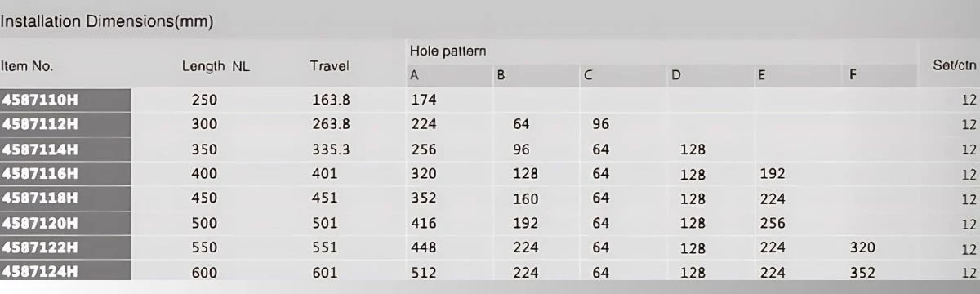The height and width of the screenshot is (294, 980).
Task: Click the Item No. column header
Action: coord(27,65)
